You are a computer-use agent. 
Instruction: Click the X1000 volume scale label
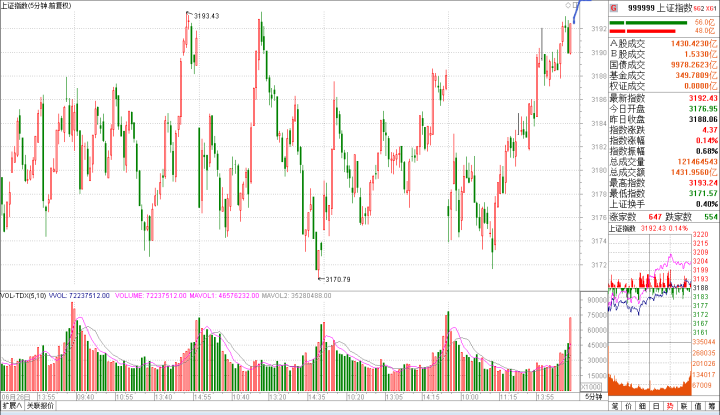(591, 387)
